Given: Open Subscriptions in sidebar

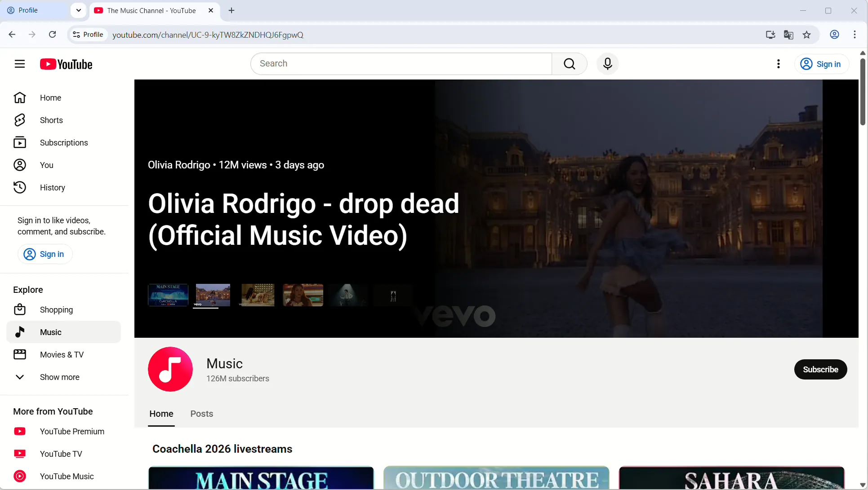Looking at the screenshot, I should pos(64,142).
